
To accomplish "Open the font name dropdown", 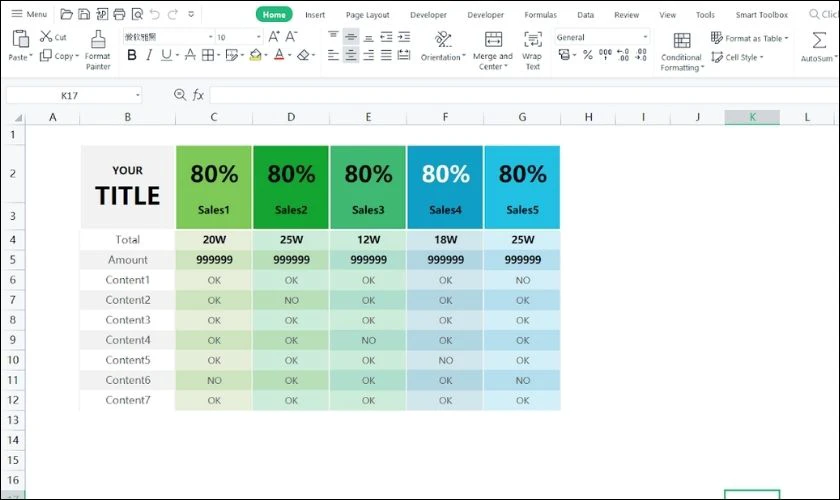I will [x=211, y=37].
